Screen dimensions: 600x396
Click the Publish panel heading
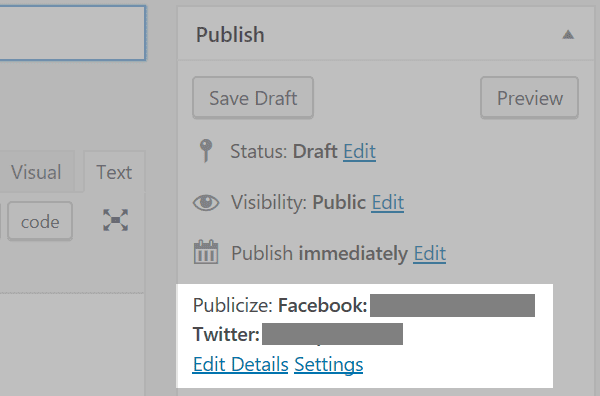(x=230, y=35)
